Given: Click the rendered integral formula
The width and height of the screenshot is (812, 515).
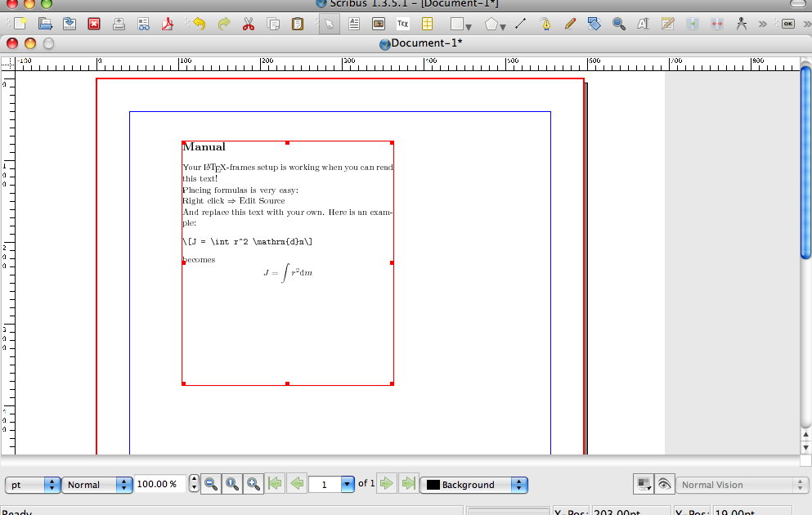Looking at the screenshot, I should [288, 273].
